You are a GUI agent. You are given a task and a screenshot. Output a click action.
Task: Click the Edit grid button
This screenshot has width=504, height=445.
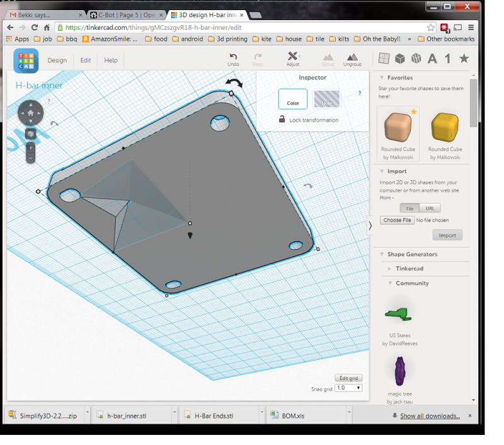click(348, 378)
